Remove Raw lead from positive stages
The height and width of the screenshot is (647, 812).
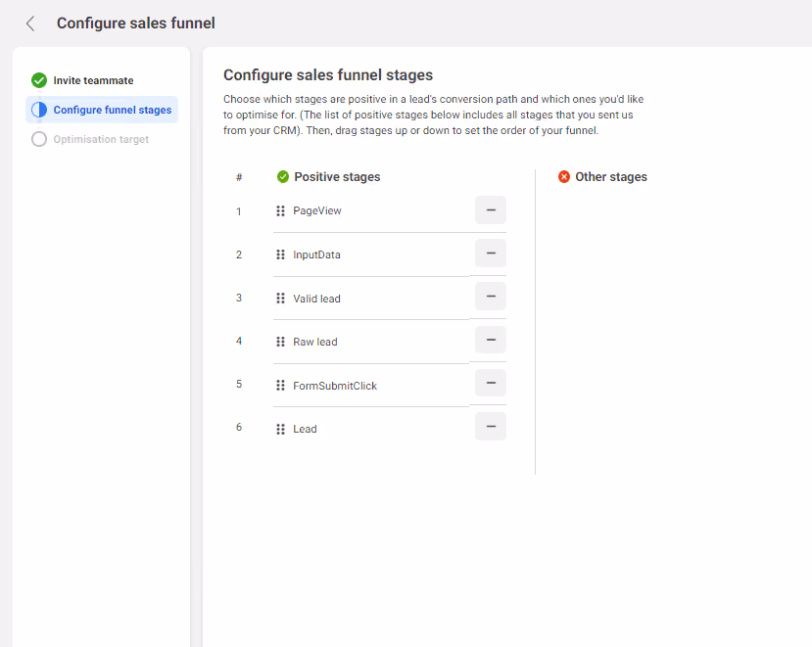491,340
